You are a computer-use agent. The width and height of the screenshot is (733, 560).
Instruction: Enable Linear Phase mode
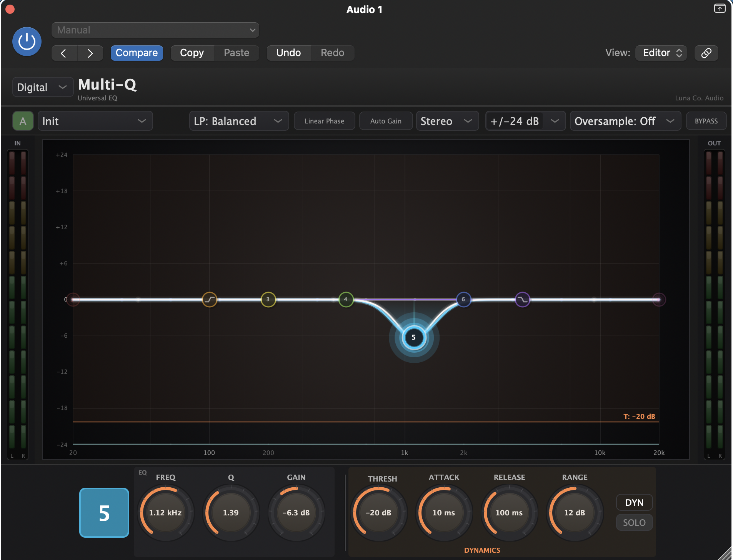pyautogui.click(x=324, y=121)
